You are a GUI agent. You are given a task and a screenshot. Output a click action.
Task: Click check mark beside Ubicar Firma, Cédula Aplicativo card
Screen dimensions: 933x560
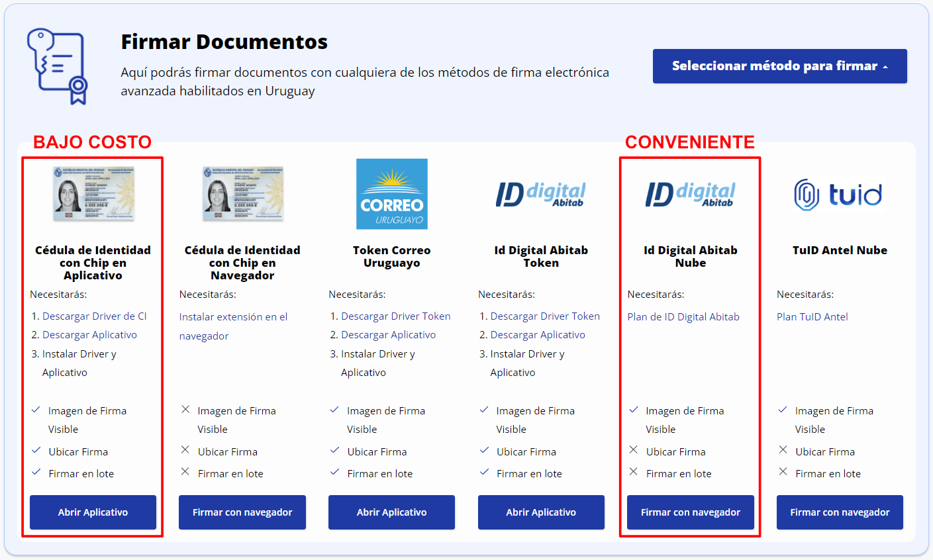tap(36, 451)
